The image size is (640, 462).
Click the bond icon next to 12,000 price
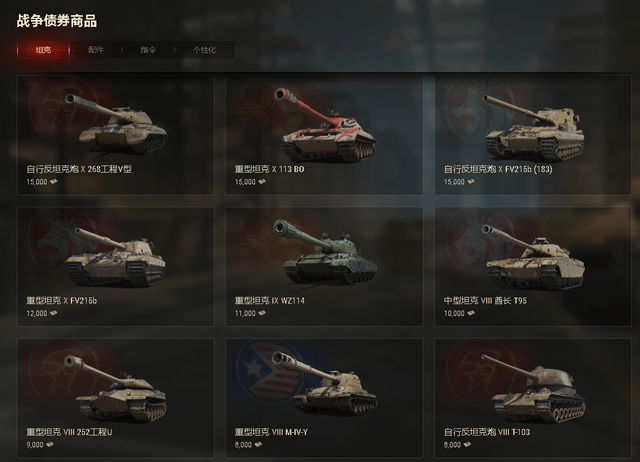pos(53,313)
